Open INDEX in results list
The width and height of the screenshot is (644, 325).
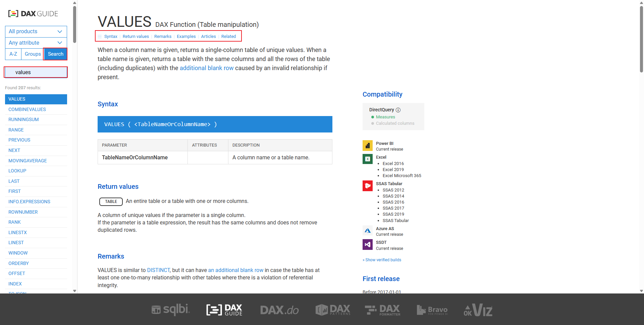click(x=36, y=284)
